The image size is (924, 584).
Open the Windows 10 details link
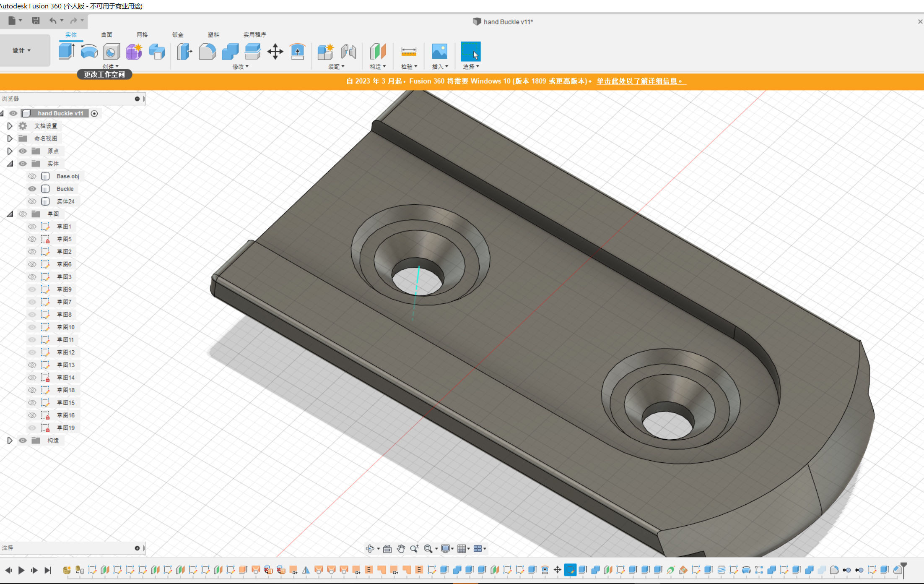click(x=641, y=81)
